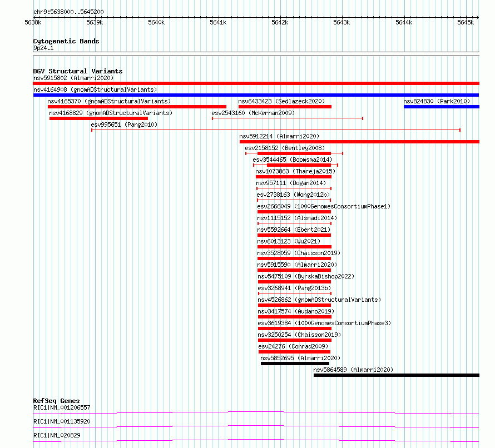
Task: Open esv2158152 (Bentley2008) variant
Action: point(285,148)
